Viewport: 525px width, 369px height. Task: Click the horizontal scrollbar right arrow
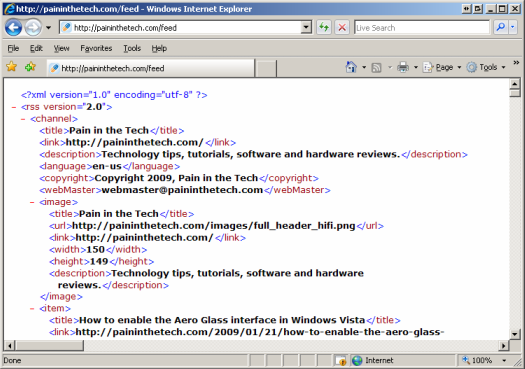503,345
